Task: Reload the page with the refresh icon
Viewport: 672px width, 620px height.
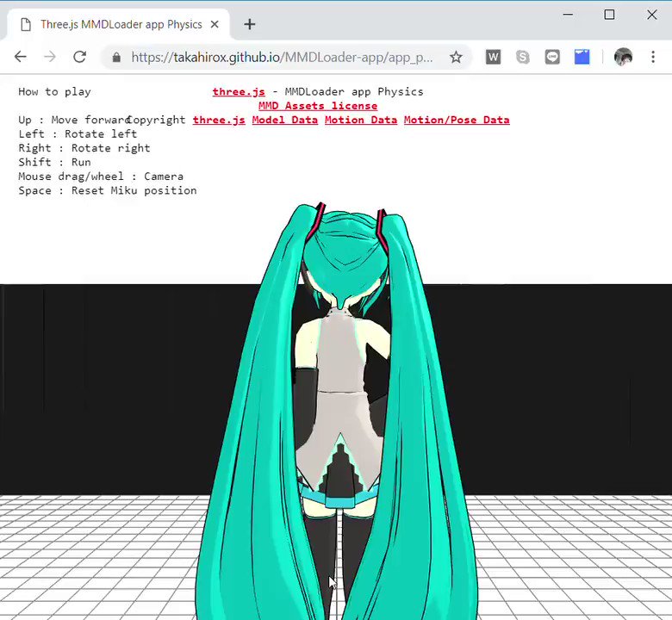Action: pyautogui.click(x=80, y=57)
